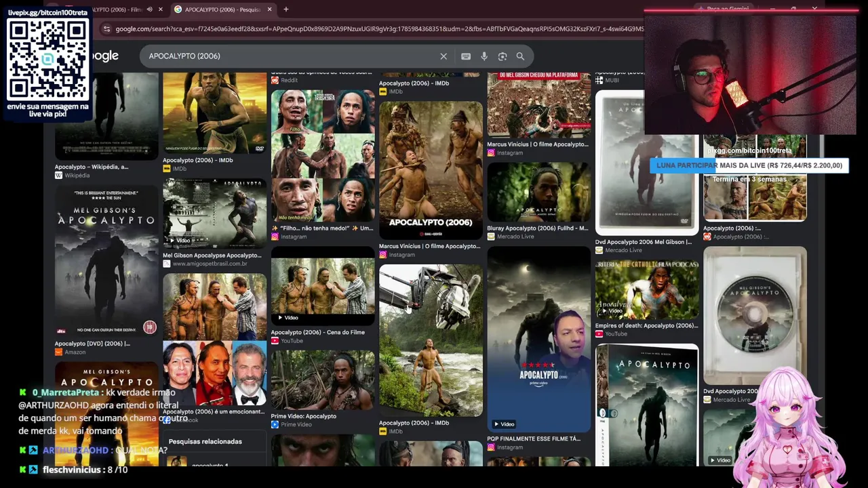Click the Google logo to go home
The height and width of the screenshot is (488, 868).
coord(105,56)
